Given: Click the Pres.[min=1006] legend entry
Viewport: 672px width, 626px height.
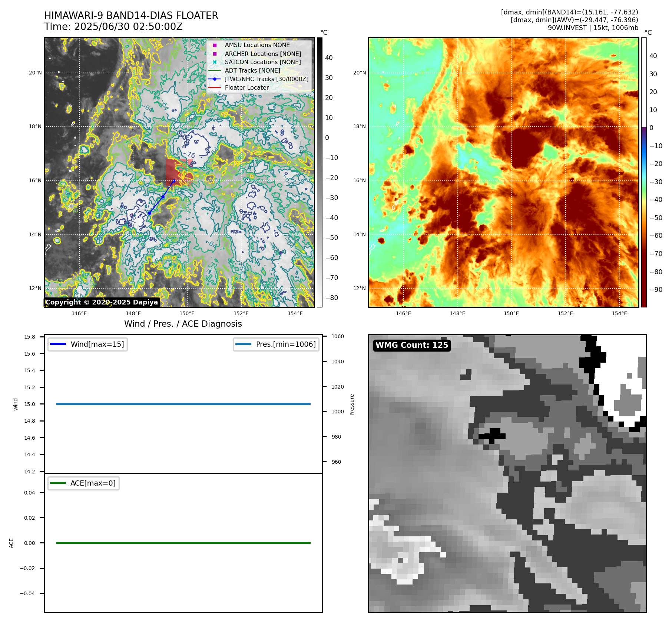Looking at the screenshot, I should pyautogui.click(x=276, y=344).
